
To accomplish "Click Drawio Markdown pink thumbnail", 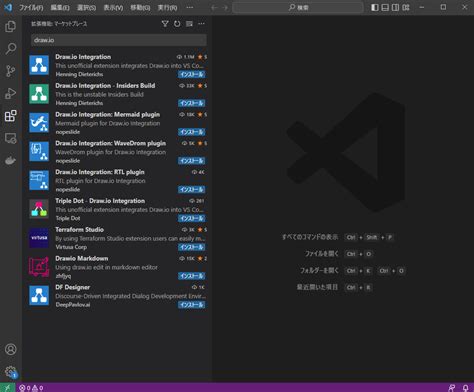I will [39, 266].
